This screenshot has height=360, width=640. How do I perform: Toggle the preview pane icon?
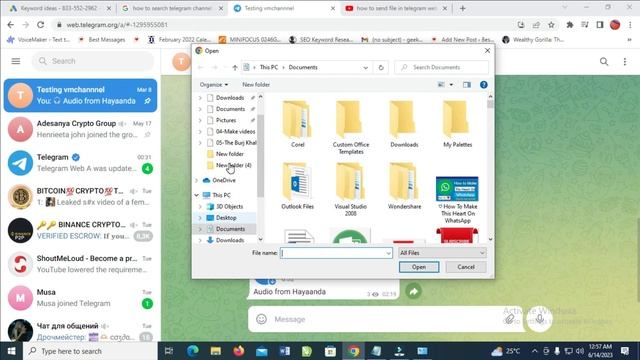point(467,84)
